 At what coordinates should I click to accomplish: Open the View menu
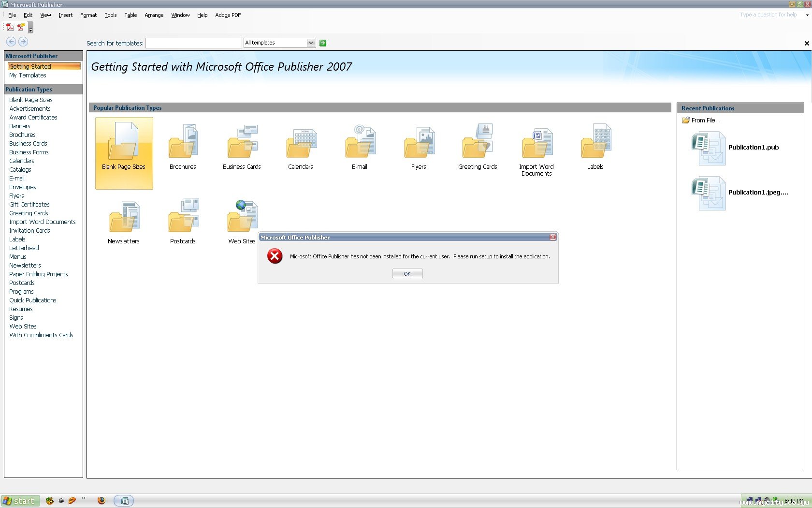coord(45,15)
